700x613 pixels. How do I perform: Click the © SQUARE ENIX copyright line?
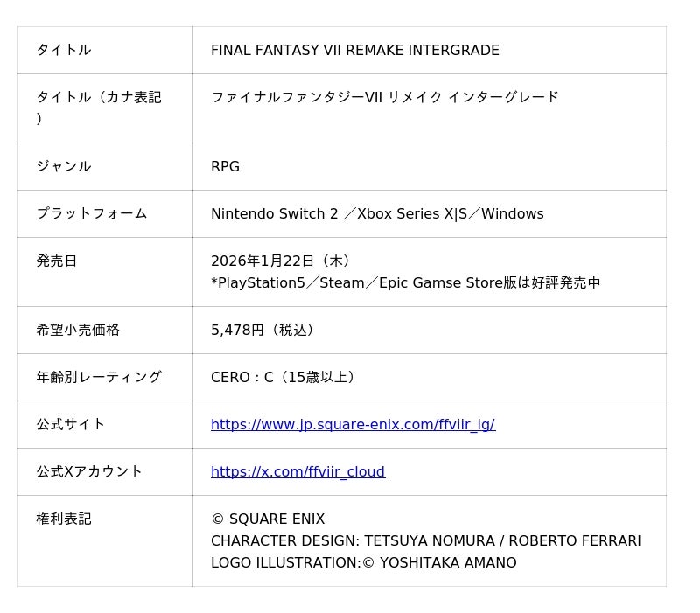point(268,519)
